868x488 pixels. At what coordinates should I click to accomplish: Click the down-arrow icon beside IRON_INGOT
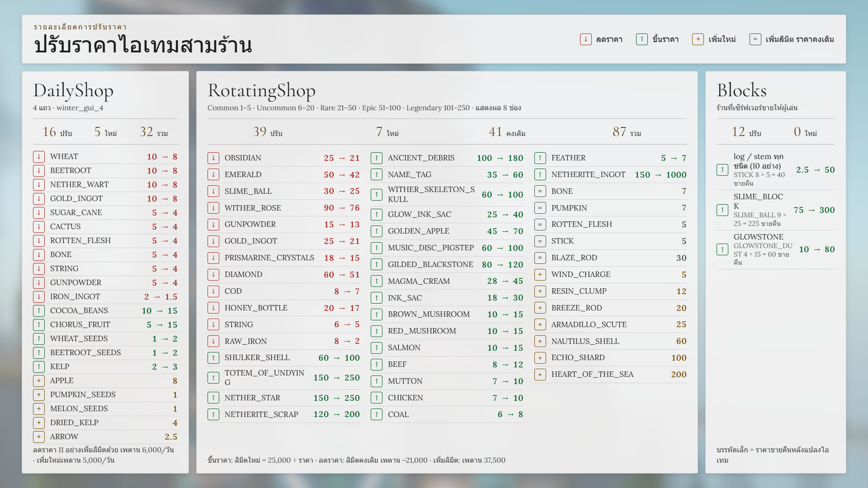click(39, 297)
